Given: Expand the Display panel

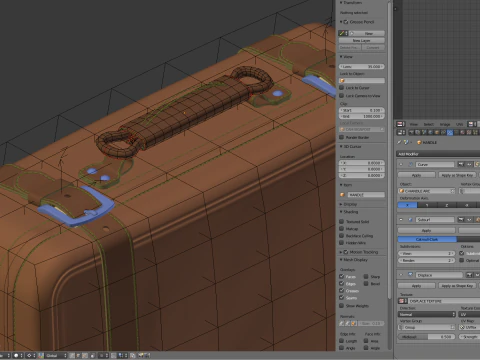Looking at the screenshot, I should pyautogui.click(x=341, y=204).
